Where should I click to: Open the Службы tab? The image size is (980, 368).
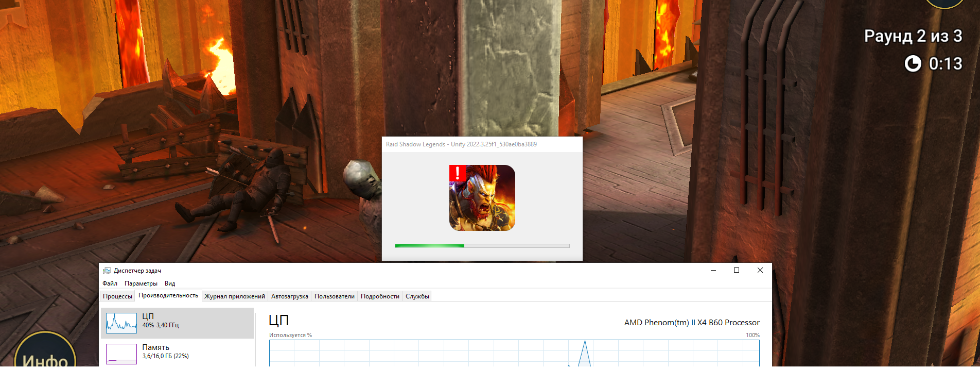coord(417,296)
